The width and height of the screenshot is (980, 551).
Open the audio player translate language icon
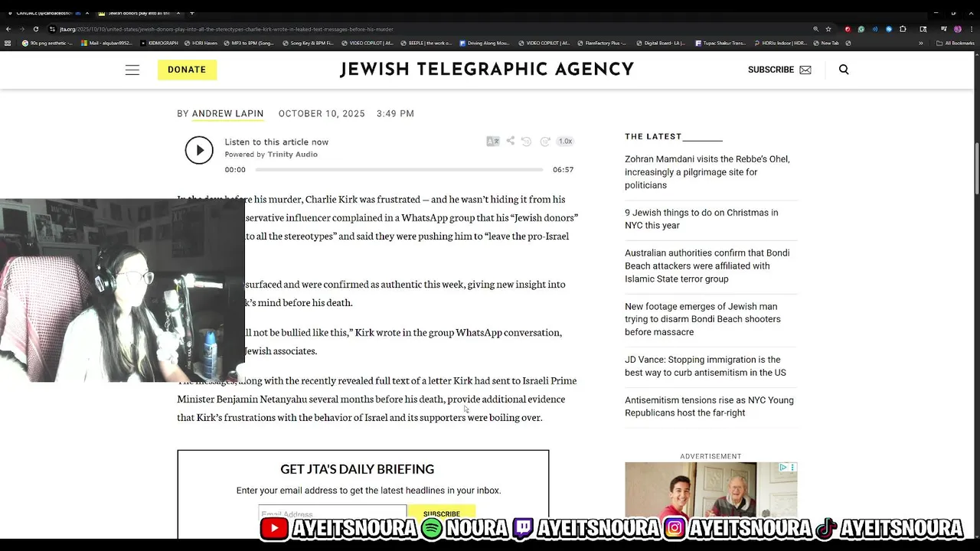[493, 141]
